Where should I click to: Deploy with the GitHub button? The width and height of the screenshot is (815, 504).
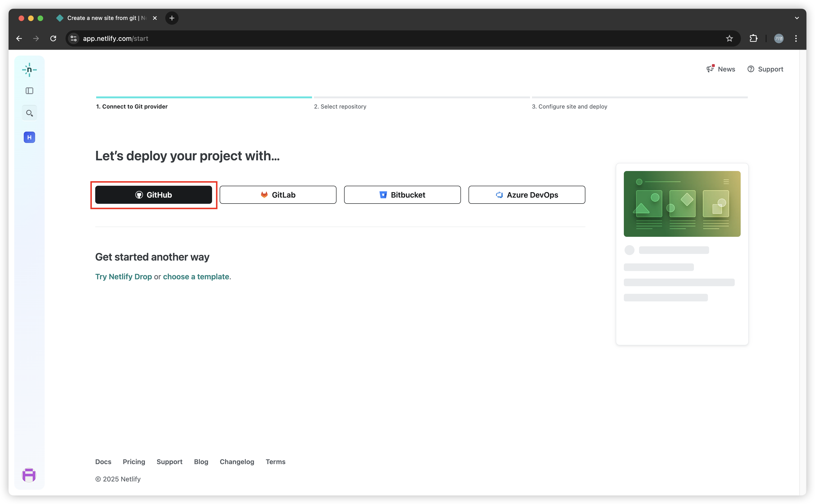(154, 195)
